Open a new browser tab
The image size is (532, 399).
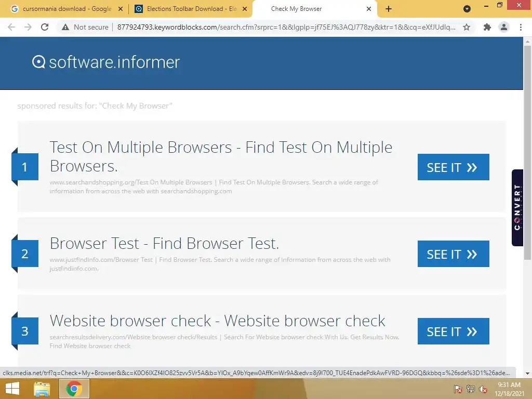[x=389, y=9]
